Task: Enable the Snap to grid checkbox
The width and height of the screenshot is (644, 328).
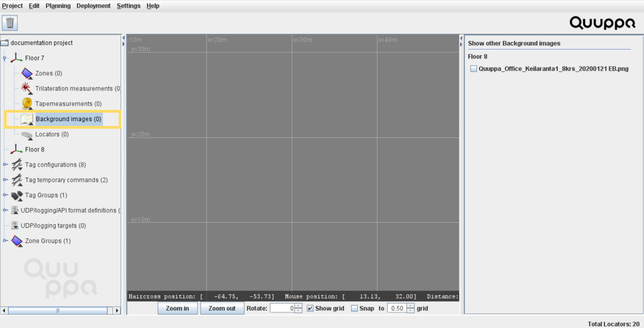Action: [x=354, y=308]
